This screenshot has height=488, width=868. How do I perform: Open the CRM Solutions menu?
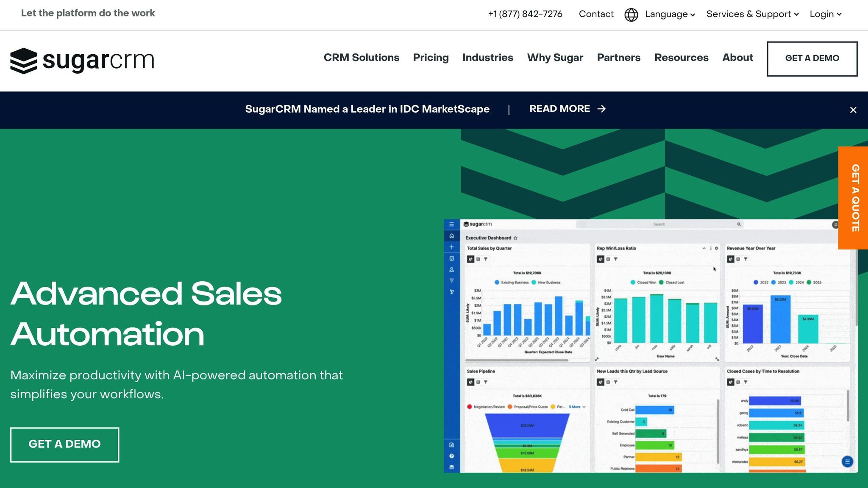click(362, 58)
